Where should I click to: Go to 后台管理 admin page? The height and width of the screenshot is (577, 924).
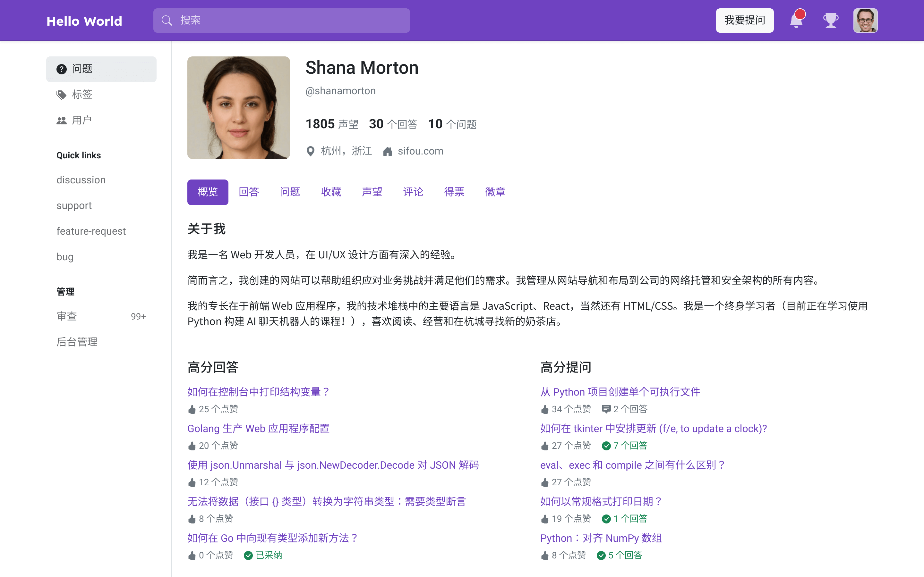[77, 342]
